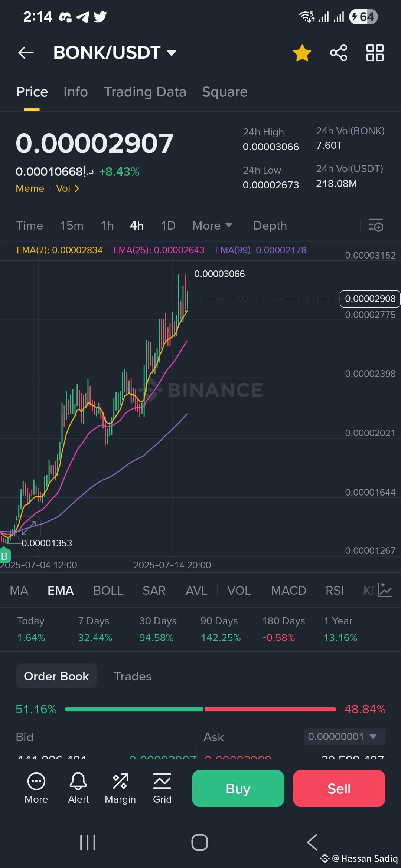The height and width of the screenshot is (868, 401).
Task: Tap the share icon
Action: pyautogui.click(x=339, y=53)
